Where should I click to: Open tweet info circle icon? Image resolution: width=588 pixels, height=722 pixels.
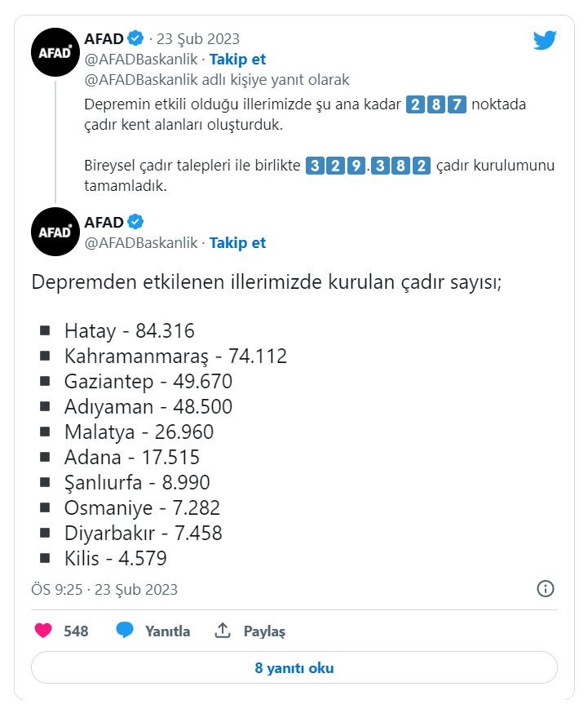pos(546,588)
